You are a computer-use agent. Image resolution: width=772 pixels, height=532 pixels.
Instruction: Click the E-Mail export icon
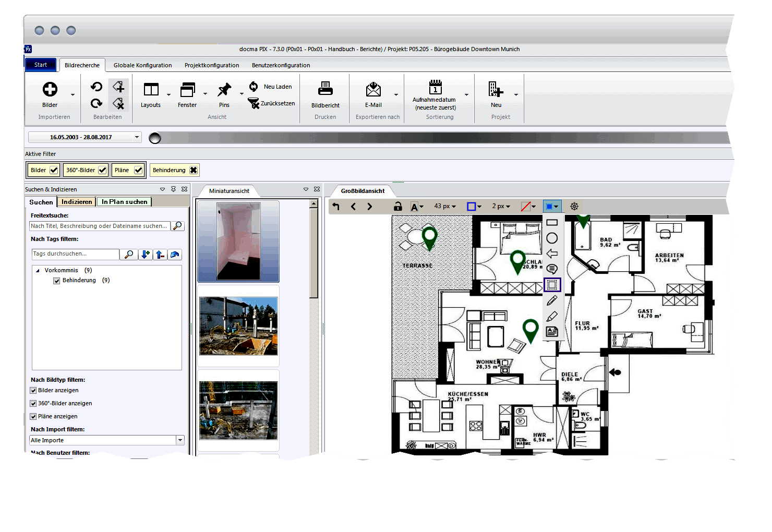pos(373,90)
